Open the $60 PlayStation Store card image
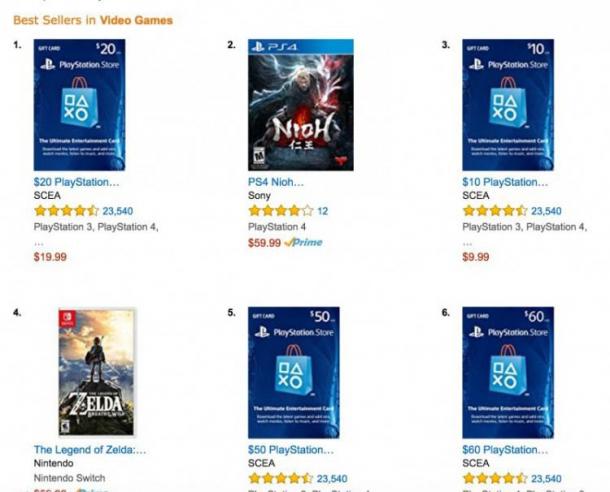This screenshot has width=610, height=492. 508,372
